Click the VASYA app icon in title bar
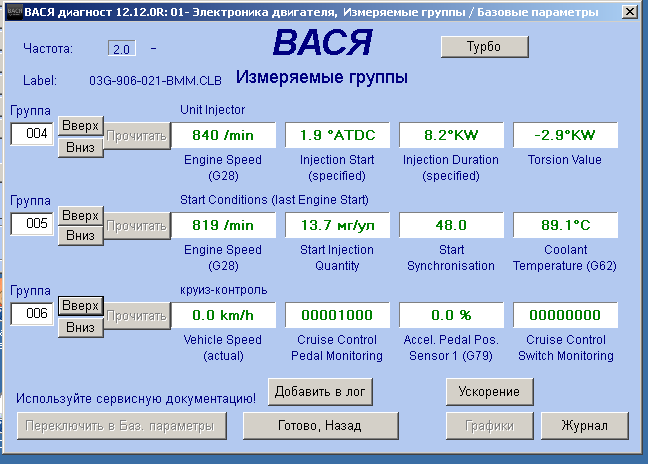Image resolution: width=648 pixels, height=464 pixels. pos(11,12)
